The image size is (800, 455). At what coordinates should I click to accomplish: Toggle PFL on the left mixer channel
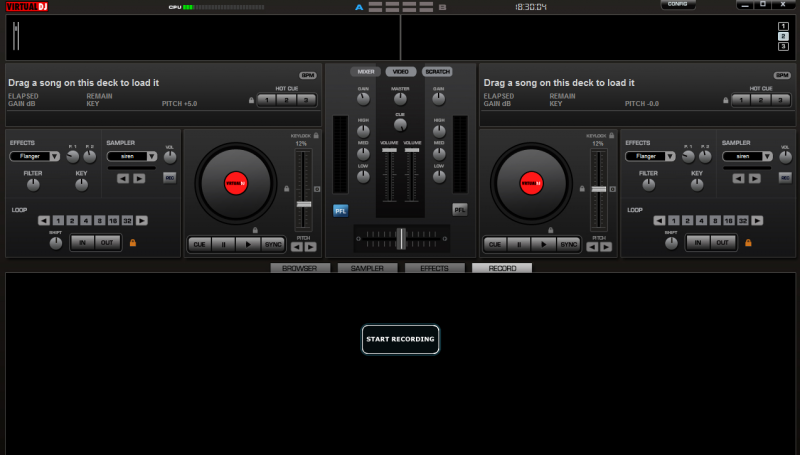point(341,210)
